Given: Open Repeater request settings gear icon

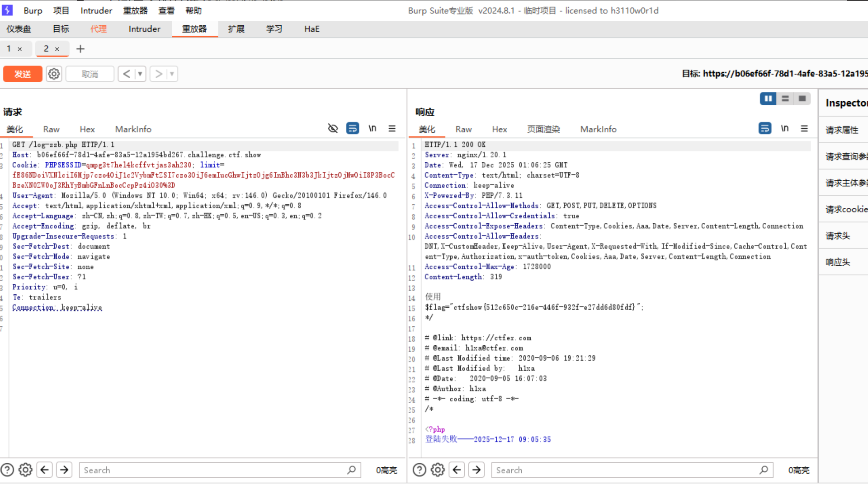Looking at the screenshot, I should coord(54,74).
